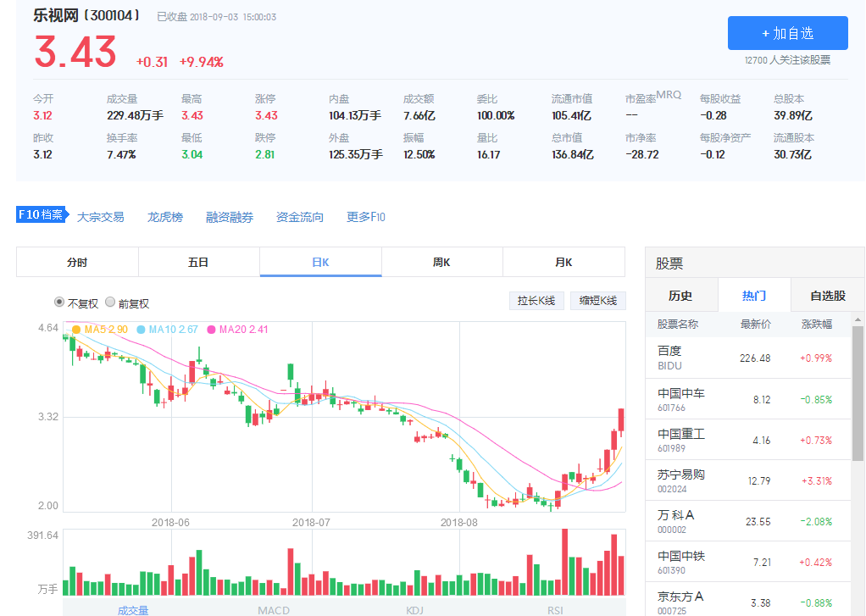This screenshot has width=866, height=616.
Task: Switch indicator to MACD tab
Action: tap(274, 610)
